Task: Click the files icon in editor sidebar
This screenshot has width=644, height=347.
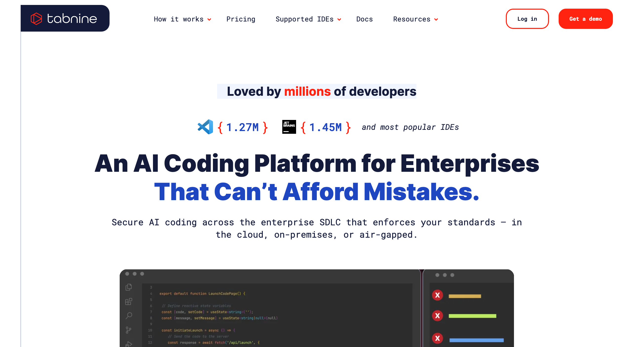Action: 129,287
